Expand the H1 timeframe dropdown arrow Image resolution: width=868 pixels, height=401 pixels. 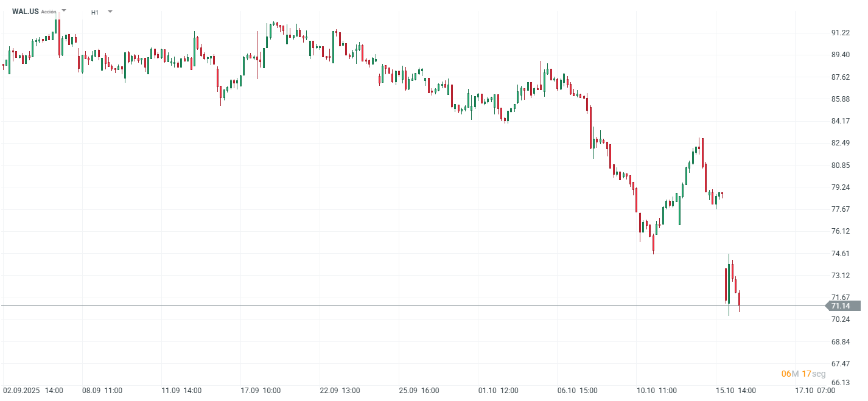110,12
